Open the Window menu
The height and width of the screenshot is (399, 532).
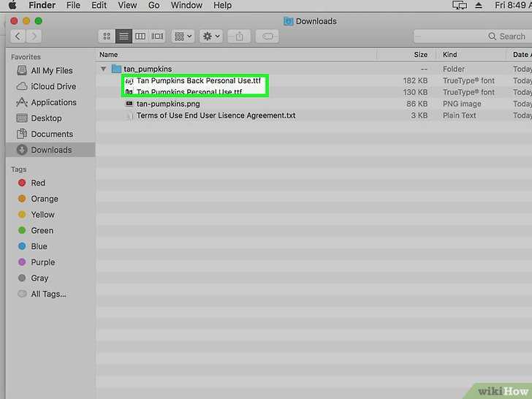186,5
